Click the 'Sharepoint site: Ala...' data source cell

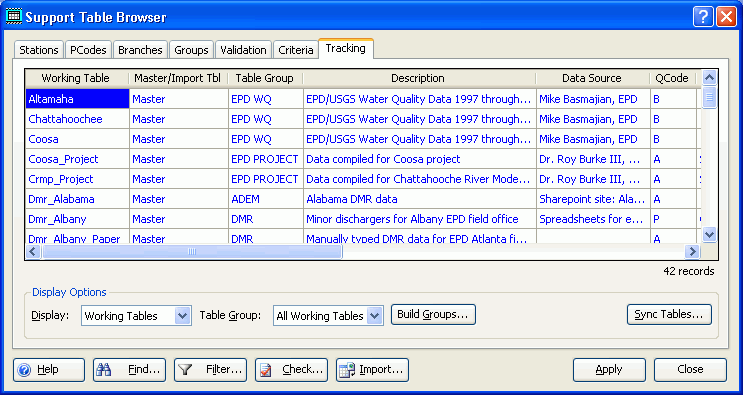click(593, 199)
